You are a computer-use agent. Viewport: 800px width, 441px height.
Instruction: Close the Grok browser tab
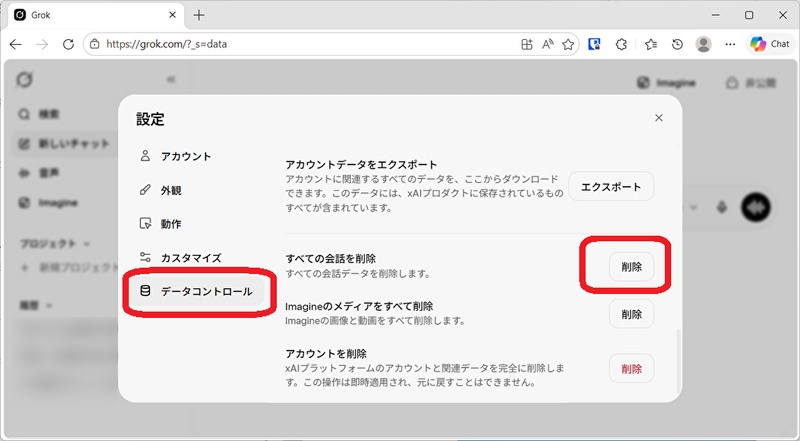(172, 15)
